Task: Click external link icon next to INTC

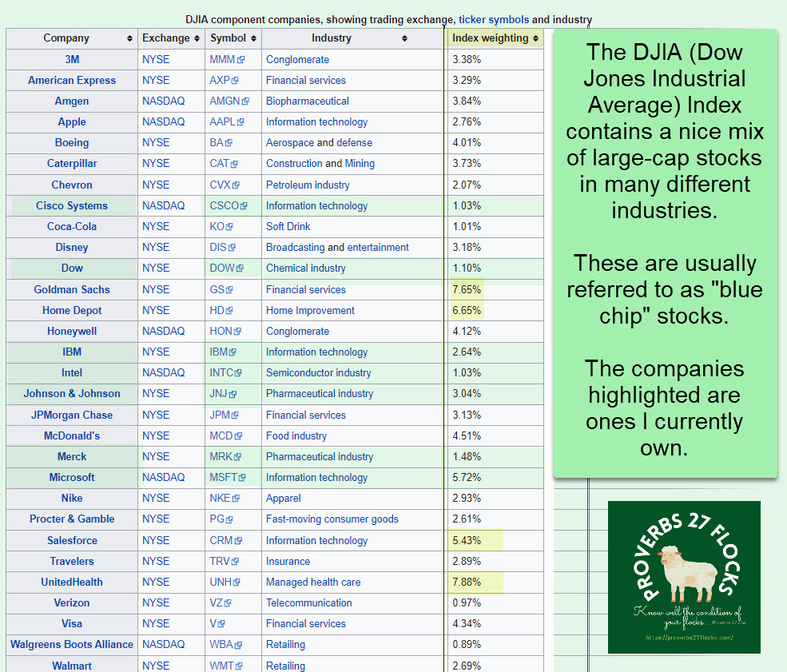Action: pos(240,373)
